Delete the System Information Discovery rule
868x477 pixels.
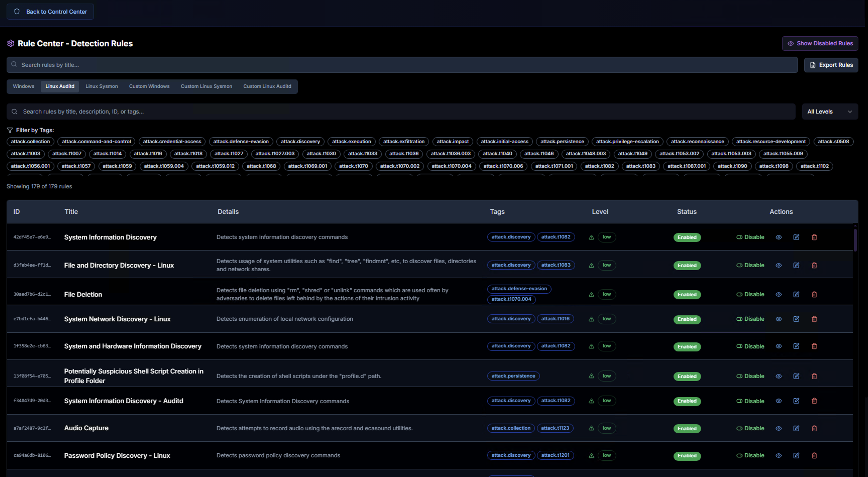[x=814, y=237]
